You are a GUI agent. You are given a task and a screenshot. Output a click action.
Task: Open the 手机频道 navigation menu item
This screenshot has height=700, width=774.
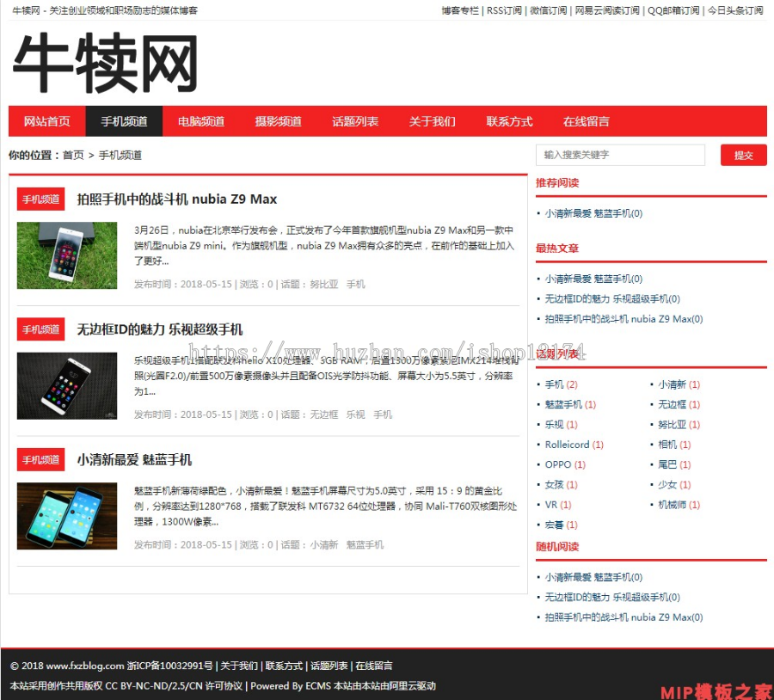(124, 121)
